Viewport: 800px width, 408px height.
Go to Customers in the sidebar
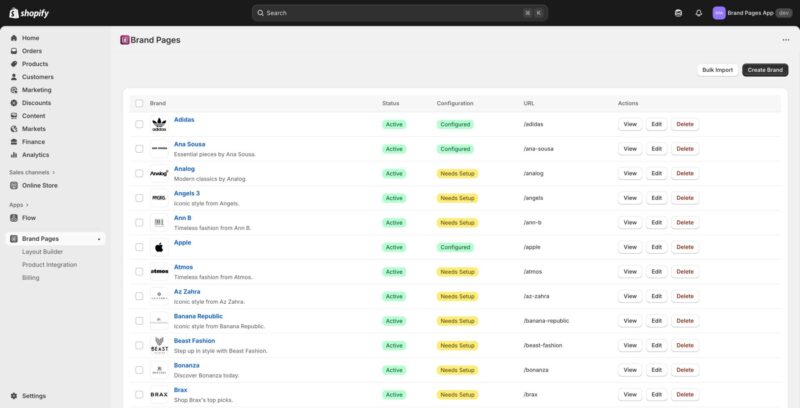point(38,77)
